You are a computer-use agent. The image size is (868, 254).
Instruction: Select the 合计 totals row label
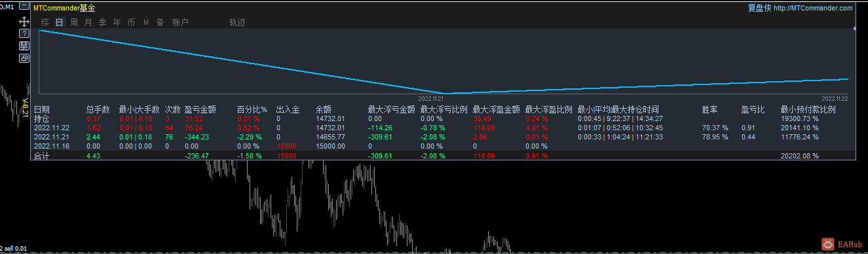click(41, 156)
